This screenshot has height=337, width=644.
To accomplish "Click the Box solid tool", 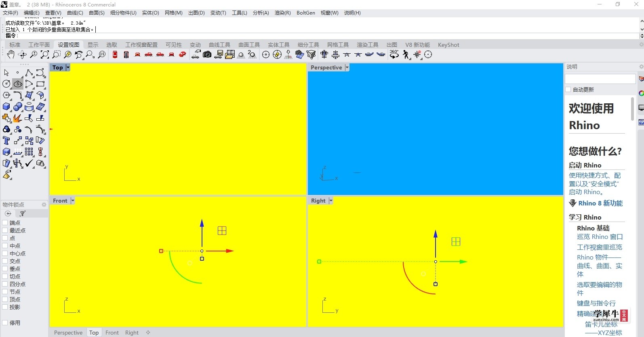I will [6, 107].
